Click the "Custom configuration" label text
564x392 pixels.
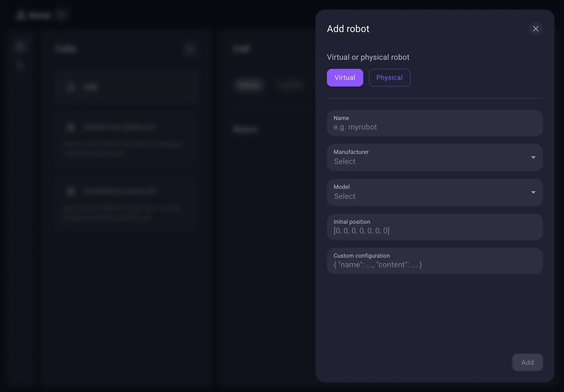(361, 256)
